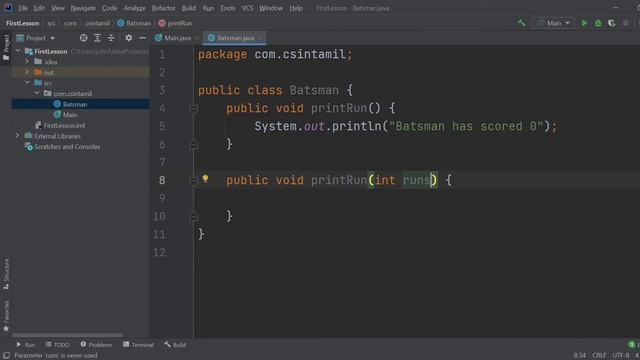Click the Batsman breadcrumb in navigation bar
This screenshot has height=360, width=640.
134,23
